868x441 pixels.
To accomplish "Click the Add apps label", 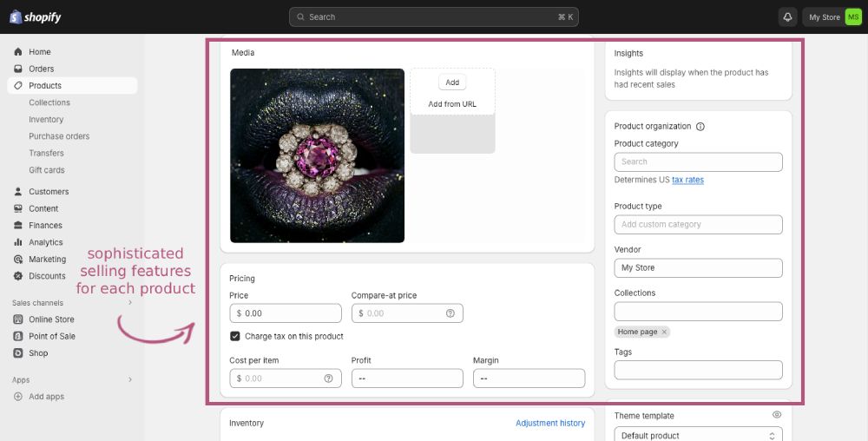I will pyautogui.click(x=47, y=396).
